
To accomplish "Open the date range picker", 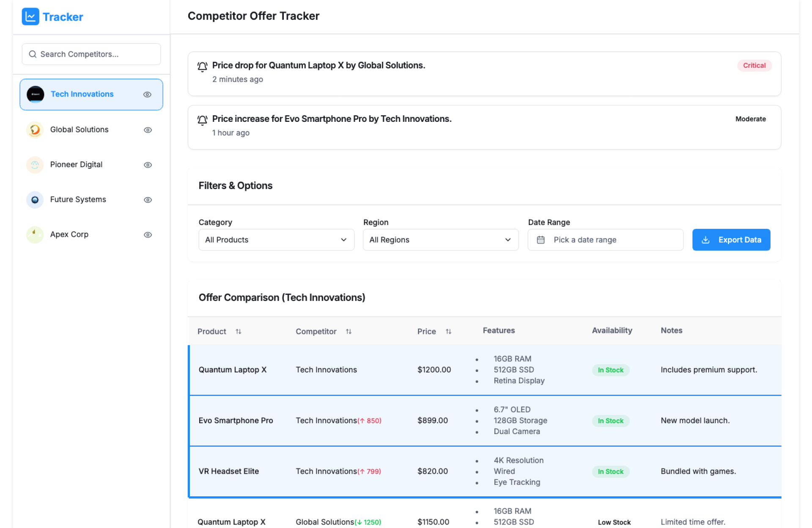I will 605,240.
